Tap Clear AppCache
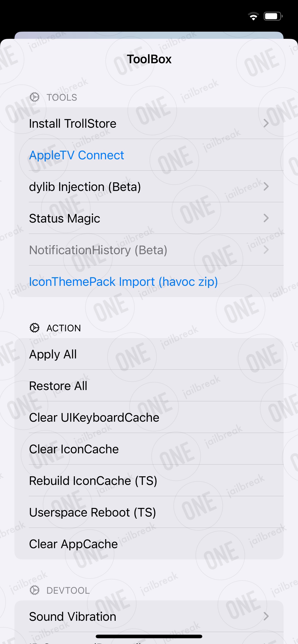The height and width of the screenshot is (644, 298). (x=149, y=544)
